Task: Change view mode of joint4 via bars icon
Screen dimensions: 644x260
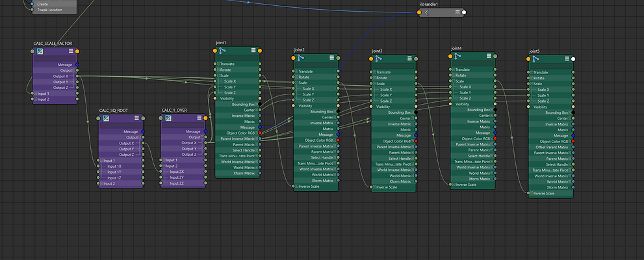Action: click(x=489, y=56)
